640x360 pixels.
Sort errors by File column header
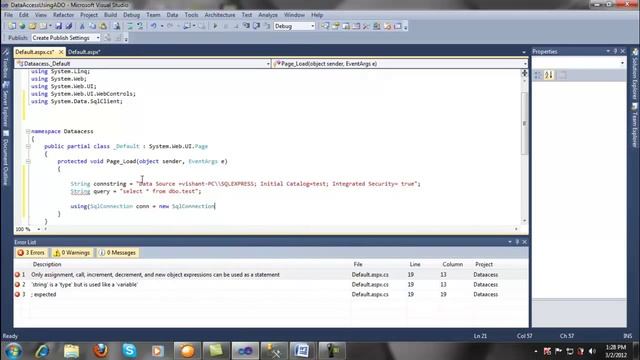(x=358, y=264)
